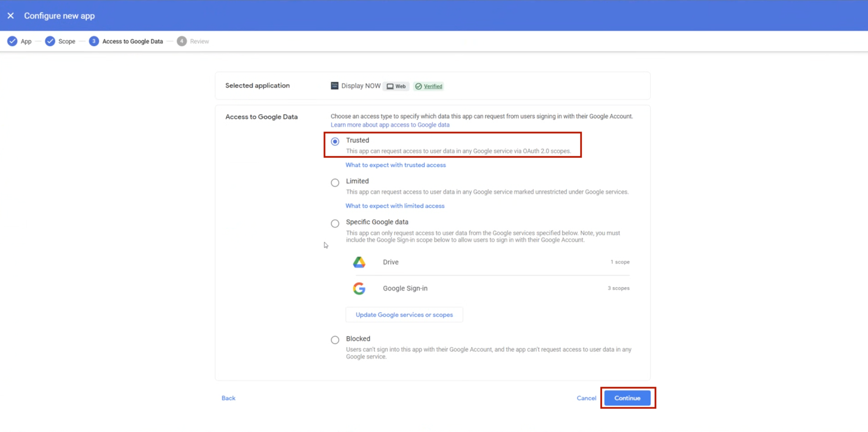Select the Specific Google data radio button
The width and height of the screenshot is (868, 432).
(335, 223)
